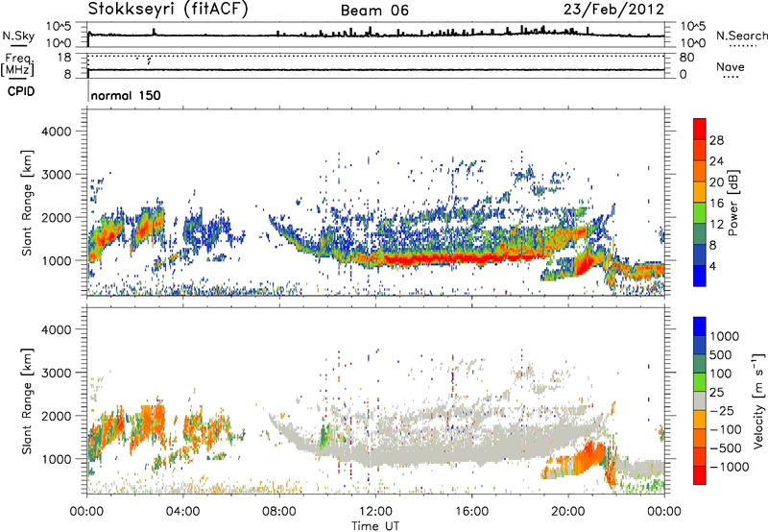This screenshot has width=768, height=532.
Task: Click the 16:00 time tick label
Action: coord(471,512)
